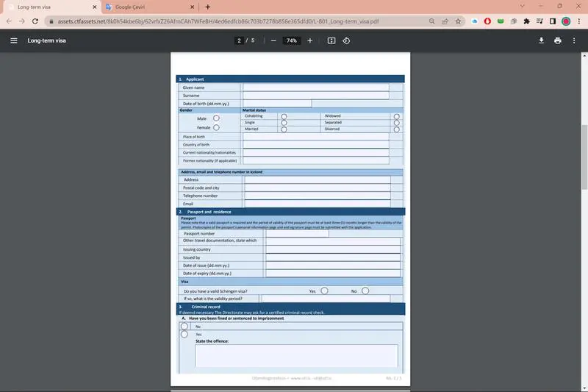Viewport: 588px width, 392px height.
Task: Click the zoom out minus button
Action: (x=273, y=40)
